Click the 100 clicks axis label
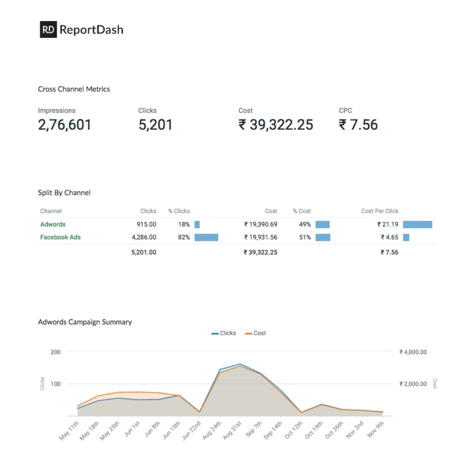This screenshot has height=449, width=476. [x=56, y=384]
